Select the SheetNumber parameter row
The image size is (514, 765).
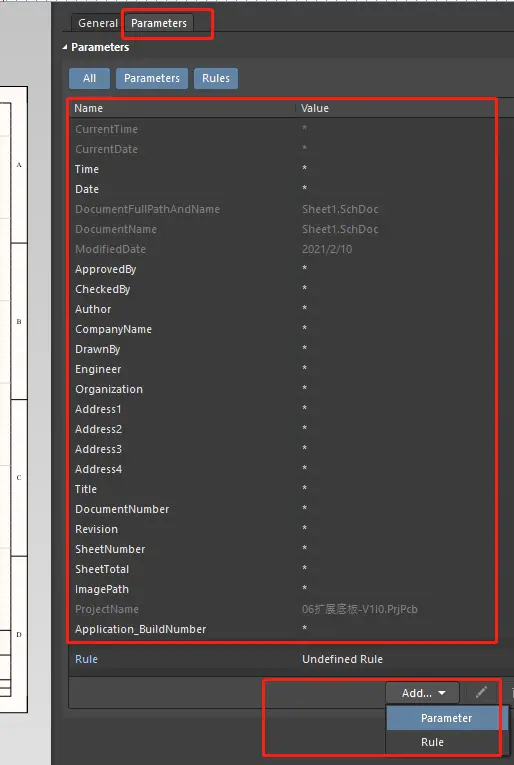[282, 549]
